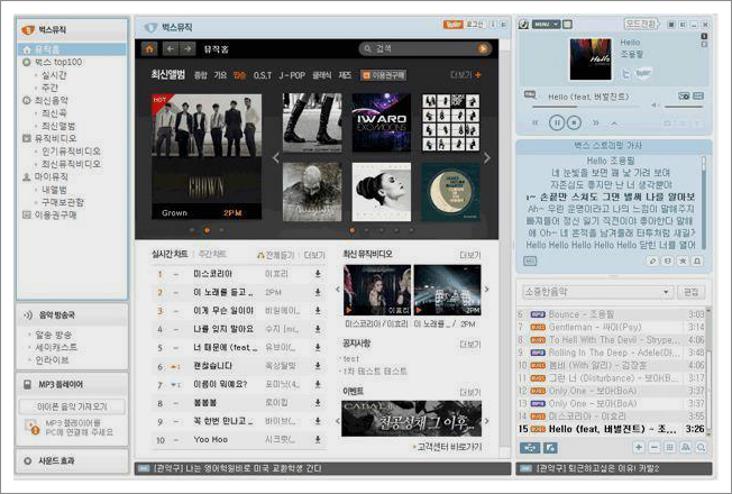Stop playback in the player
Screen dimensions: 732x494
pyautogui.click(x=574, y=123)
